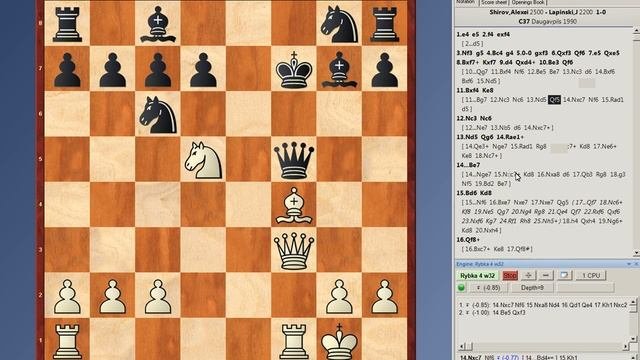Select the white pawn on c2
This screenshot has height=360, width=640.
click(158, 296)
